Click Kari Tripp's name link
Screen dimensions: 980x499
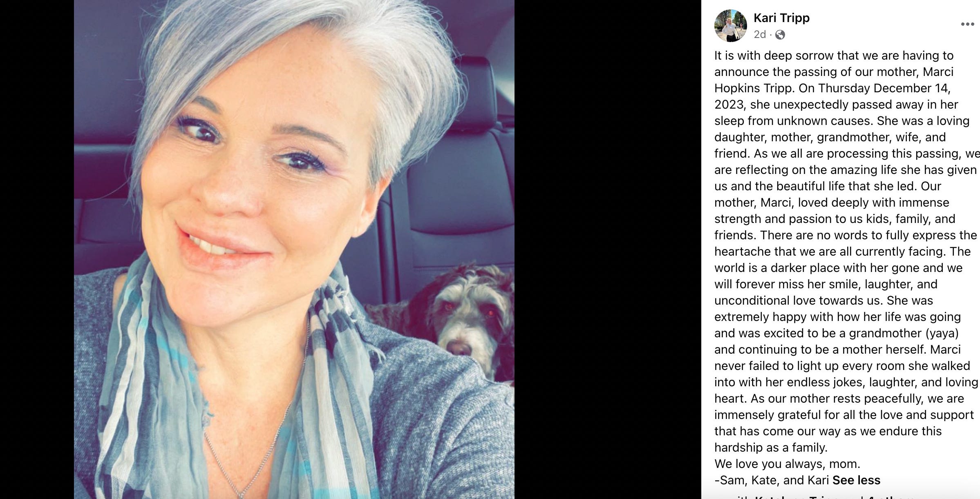[x=781, y=18]
